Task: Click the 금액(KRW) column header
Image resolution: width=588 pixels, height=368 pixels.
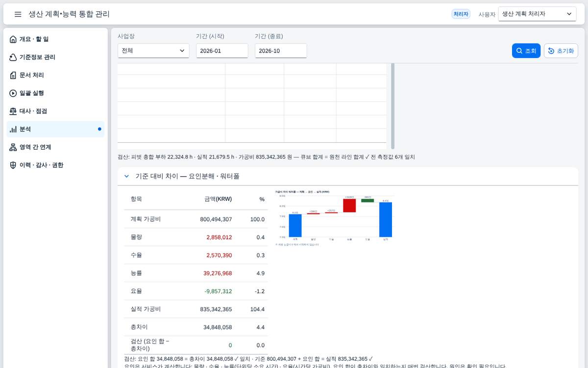Action: coord(218,199)
